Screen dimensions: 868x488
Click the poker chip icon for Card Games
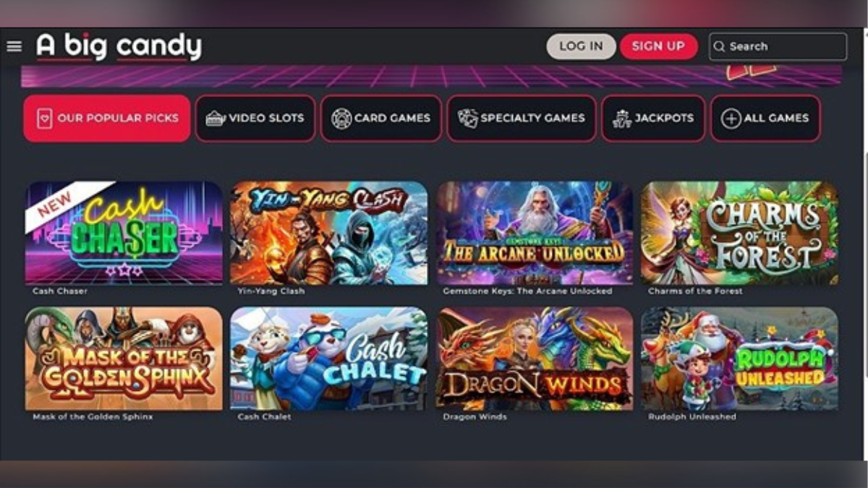click(x=341, y=118)
